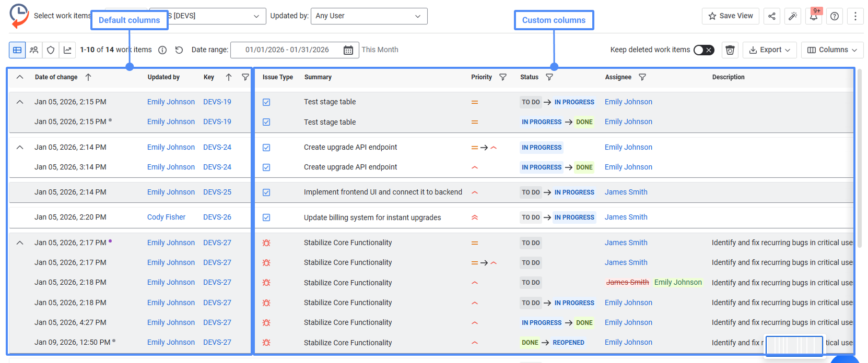Select the table view toggle button
868x363 pixels.
[x=17, y=50]
